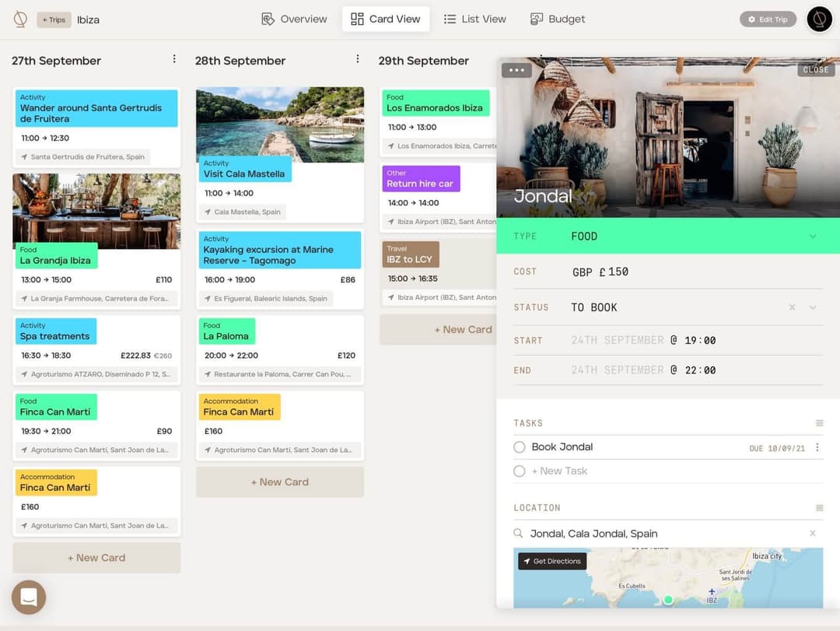Image resolution: width=840 pixels, height=631 pixels.
Task: Open 27th September column options menu
Action: pyautogui.click(x=174, y=59)
